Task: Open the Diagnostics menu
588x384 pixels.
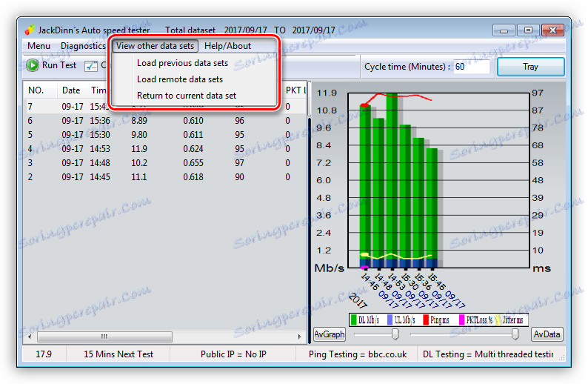Action: (83, 46)
